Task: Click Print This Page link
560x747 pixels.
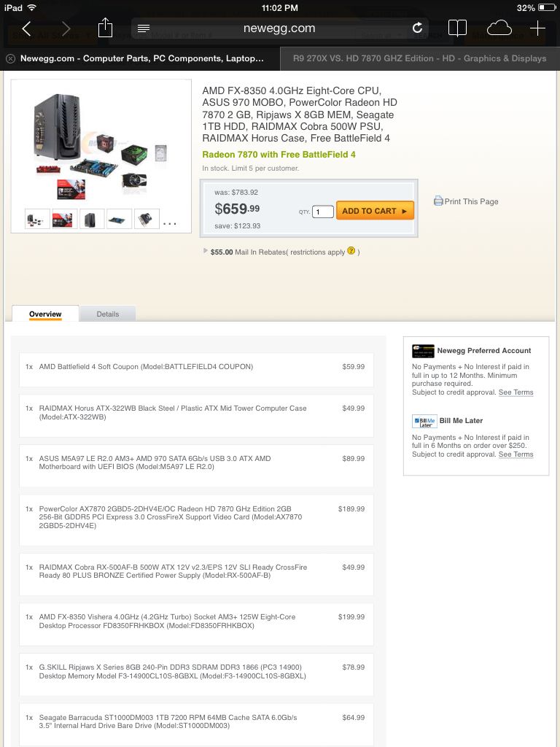Action: click(x=466, y=201)
